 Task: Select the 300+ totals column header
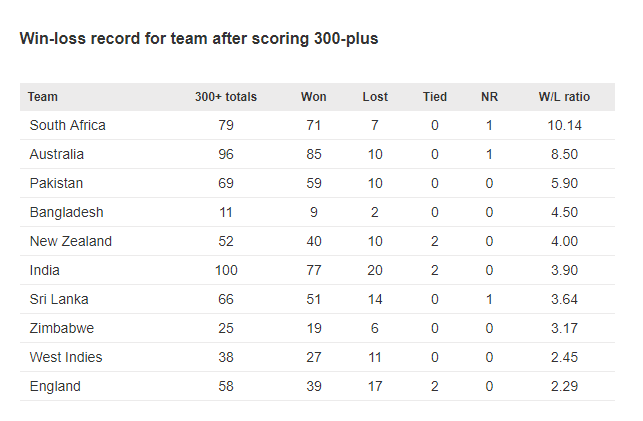click(x=226, y=97)
